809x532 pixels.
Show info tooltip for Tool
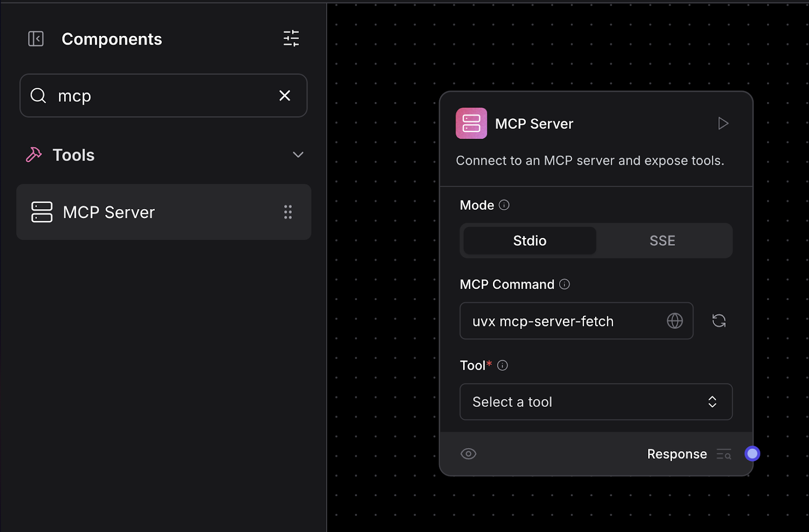point(502,365)
